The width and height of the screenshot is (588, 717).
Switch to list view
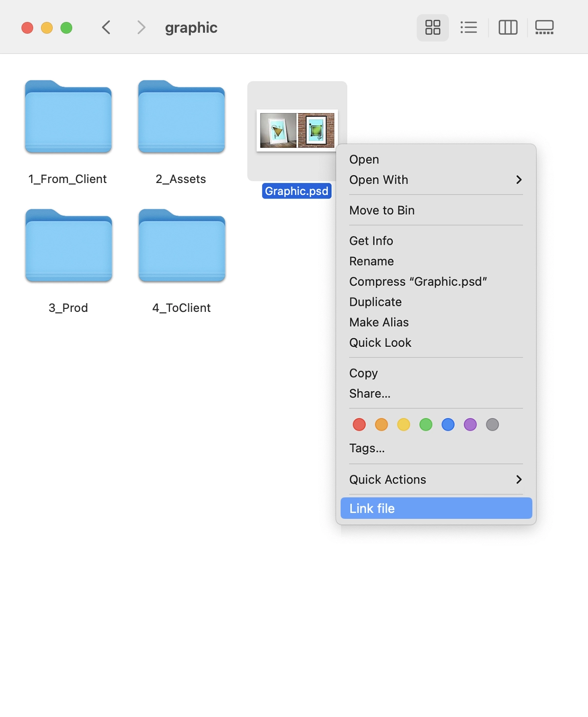[x=468, y=27]
